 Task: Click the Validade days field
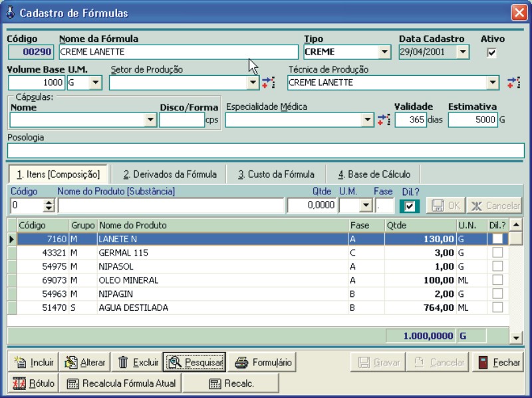point(410,120)
